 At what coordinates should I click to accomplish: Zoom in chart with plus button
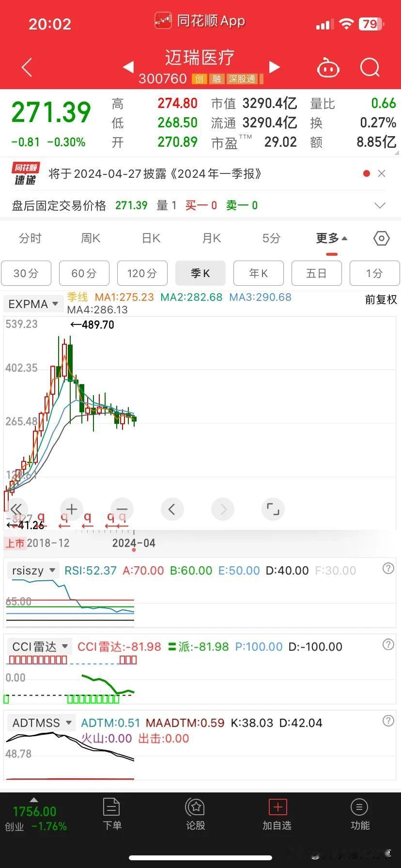pos(72,509)
